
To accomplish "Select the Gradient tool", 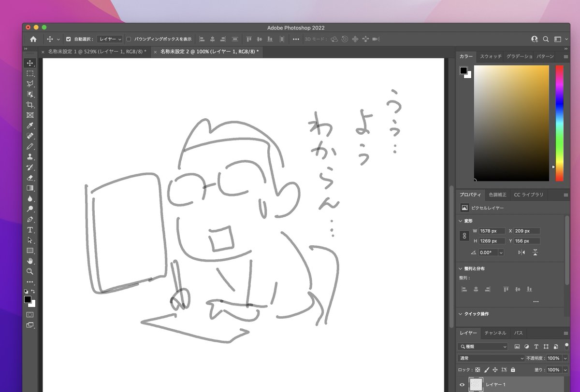I will (30, 188).
